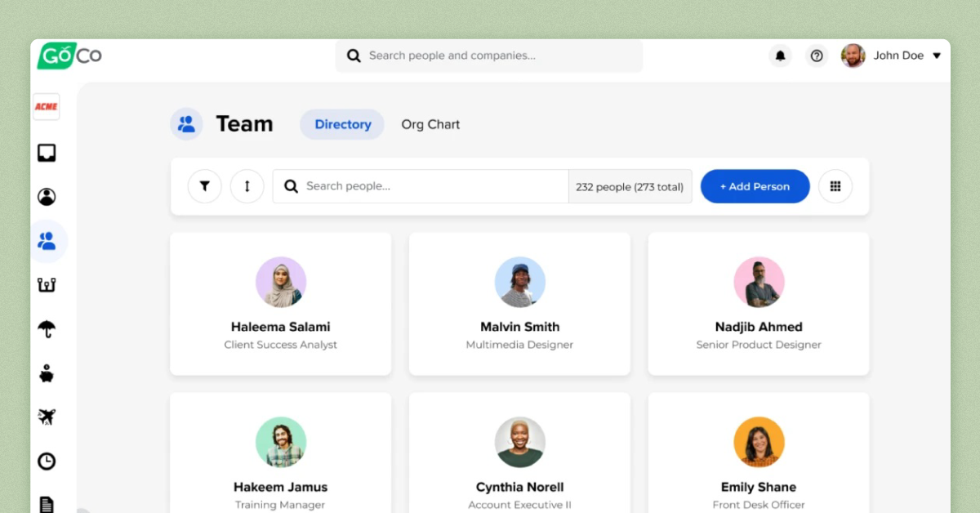Click John Doe's avatar photo

[853, 56]
